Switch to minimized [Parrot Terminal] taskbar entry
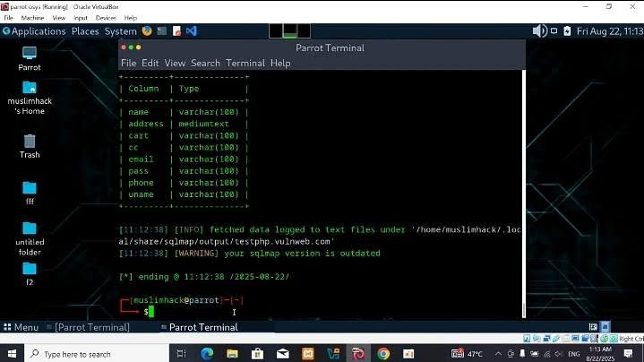This screenshot has width=644, height=362. [x=89, y=327]
